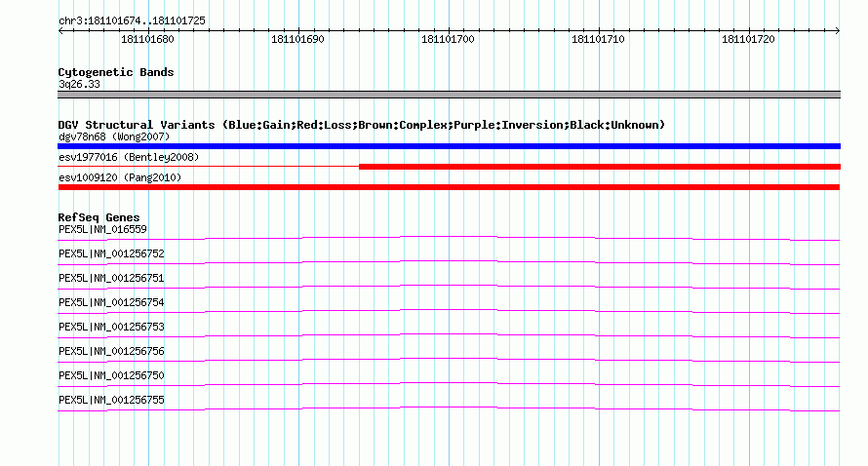Viewport: 868px width, 466px height.
Task: Open the PEX5L|NM_001256755 transcript label
Action: (111, 400)
